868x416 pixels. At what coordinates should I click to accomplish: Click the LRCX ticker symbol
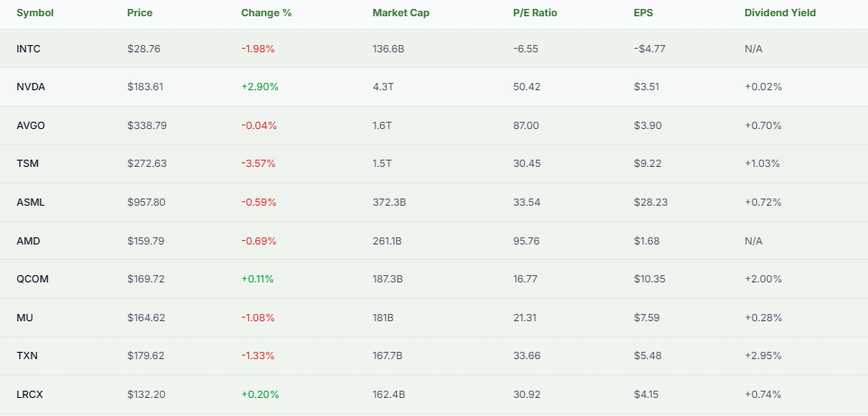[x=32, y=394]
